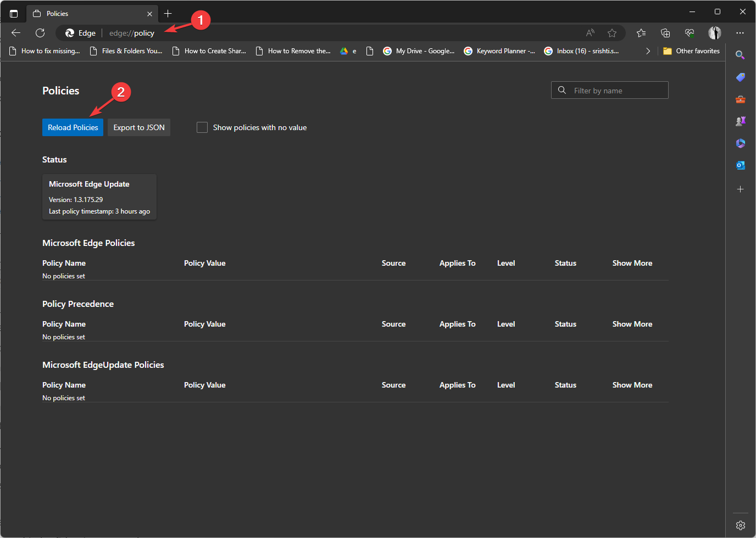Click the 'Policies' page heading
The height and width of the screenshot is (538, 756).
tap(61, 91)
